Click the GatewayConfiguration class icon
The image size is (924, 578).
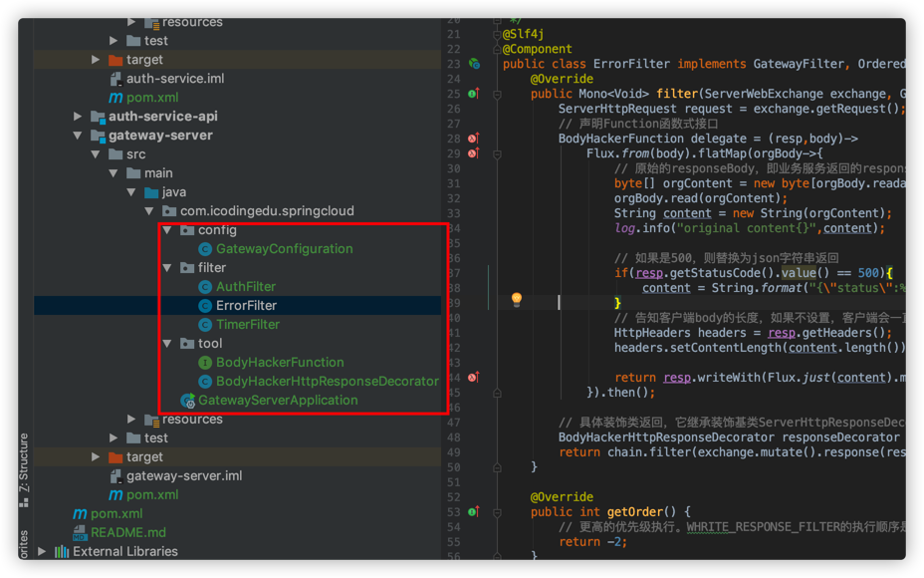click(205, 249)
